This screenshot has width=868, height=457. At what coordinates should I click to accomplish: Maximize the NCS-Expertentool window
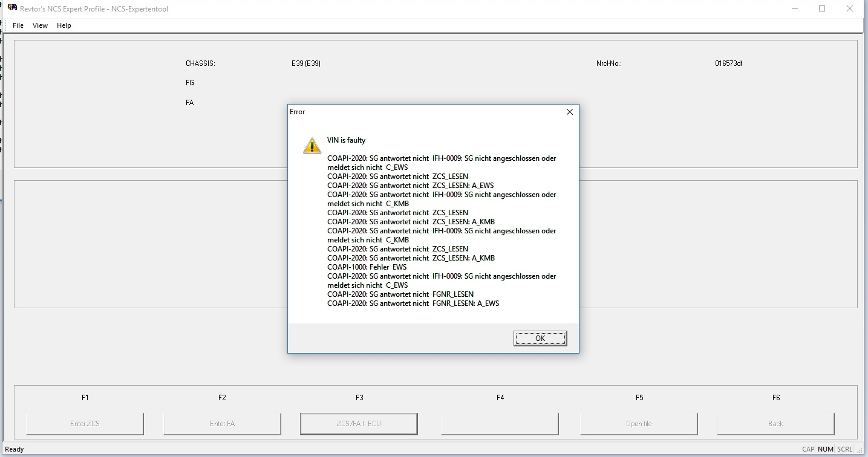822,8
